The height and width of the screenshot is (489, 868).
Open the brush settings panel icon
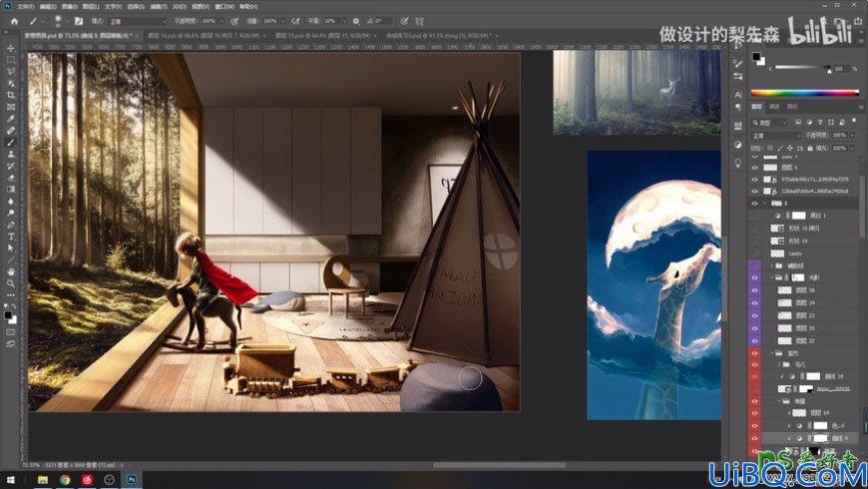(x=79, y=21)
